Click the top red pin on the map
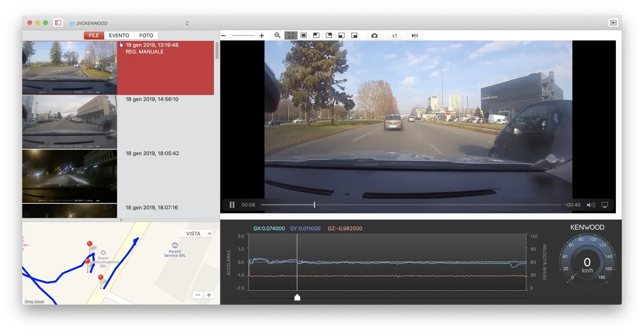The width and height of the screenshot is (644, 334). pos(90,244)
